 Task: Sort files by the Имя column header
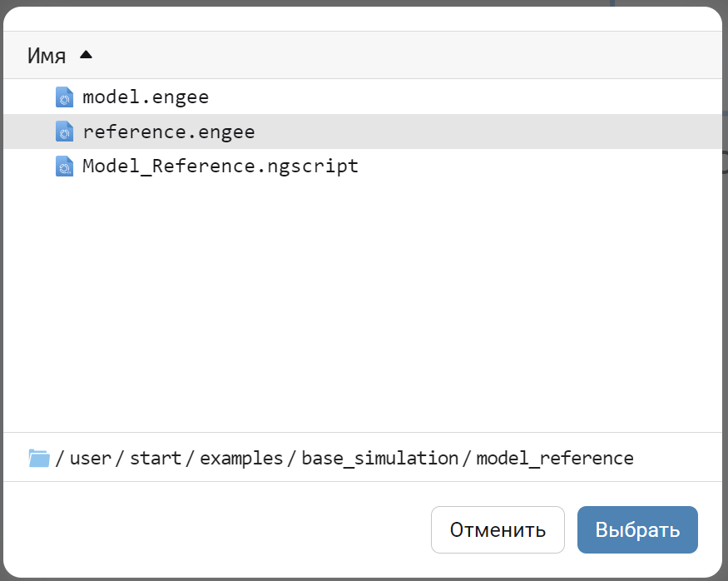pyautogui.click(x=47, y=56)
